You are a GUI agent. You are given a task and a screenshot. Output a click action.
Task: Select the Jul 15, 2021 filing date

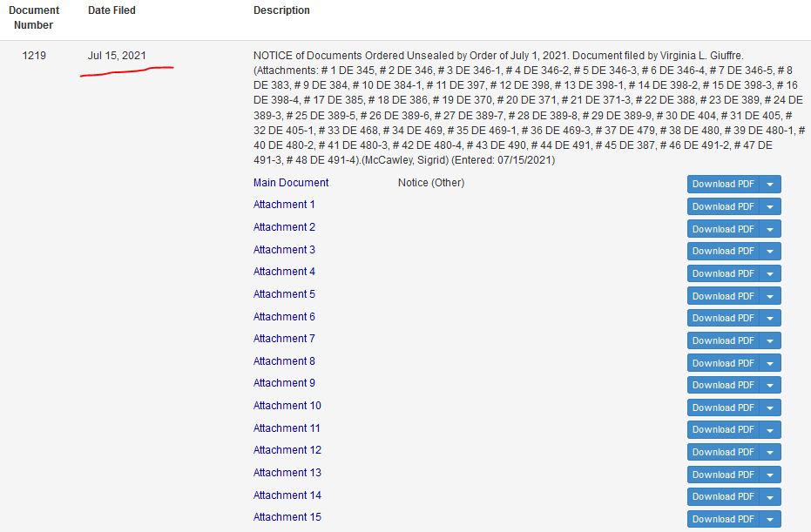117,56
